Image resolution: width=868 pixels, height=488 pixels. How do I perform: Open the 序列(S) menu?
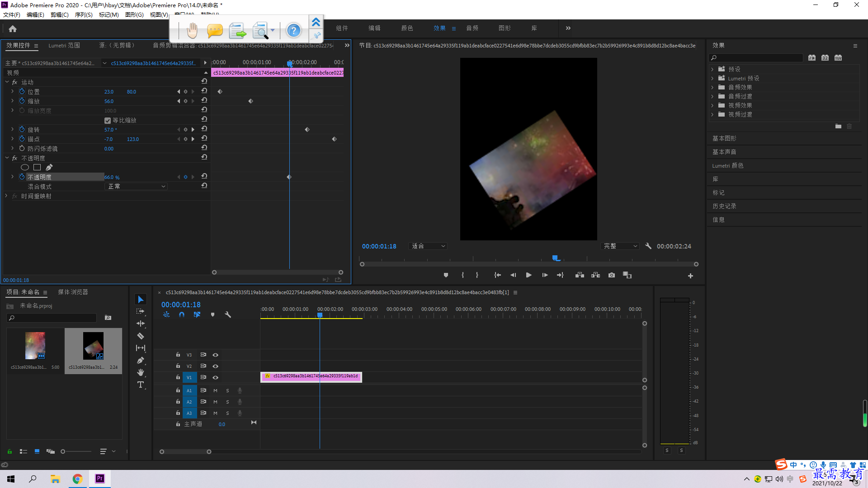click(x=84, y=14)
